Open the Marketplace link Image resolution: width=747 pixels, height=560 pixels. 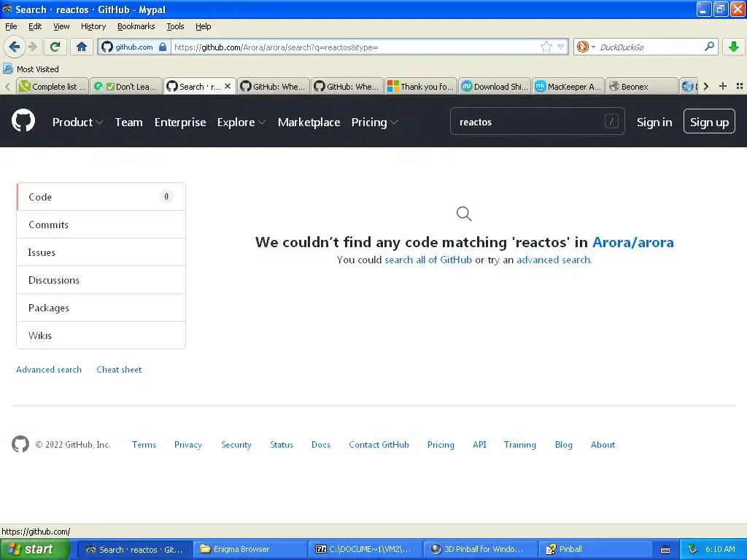click(309, 122)
